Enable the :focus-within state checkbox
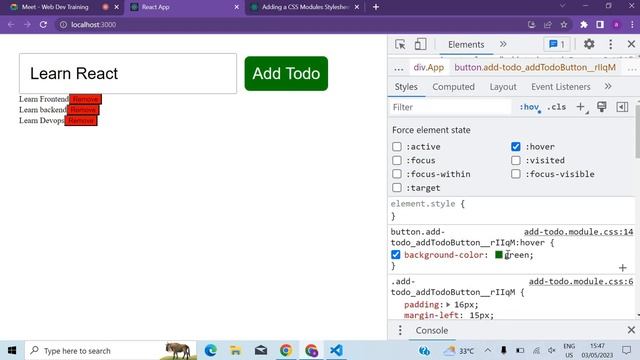The width and height of the screenshot is (640, 360). tap(397, 174)
